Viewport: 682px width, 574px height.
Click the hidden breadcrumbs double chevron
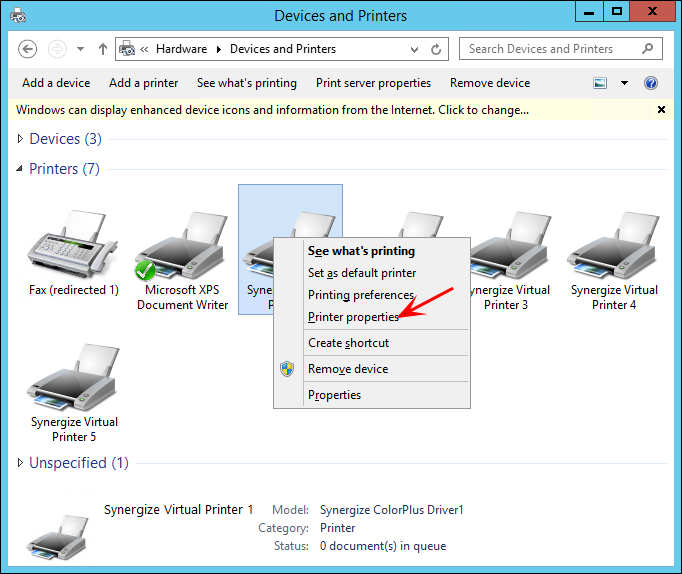point(144,49)
